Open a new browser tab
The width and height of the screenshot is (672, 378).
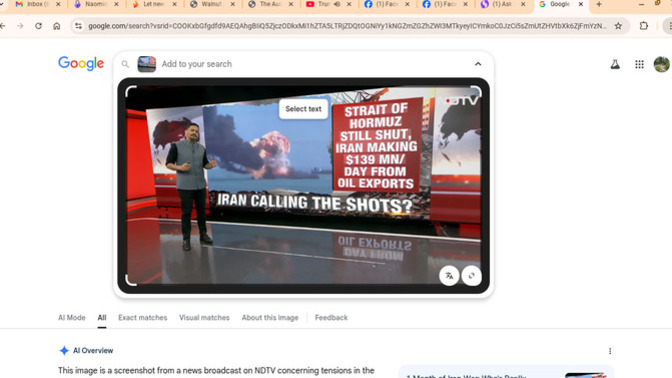(599, 4)
